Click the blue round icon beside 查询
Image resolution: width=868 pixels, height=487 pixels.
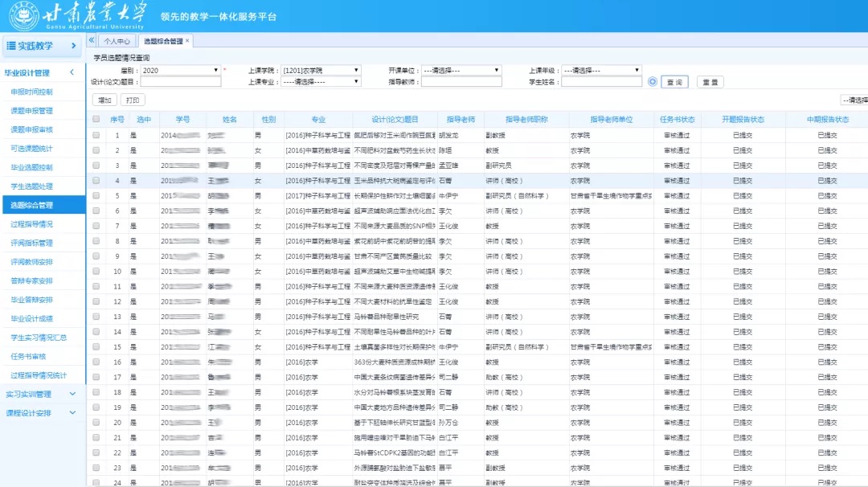tap(653, 82)
